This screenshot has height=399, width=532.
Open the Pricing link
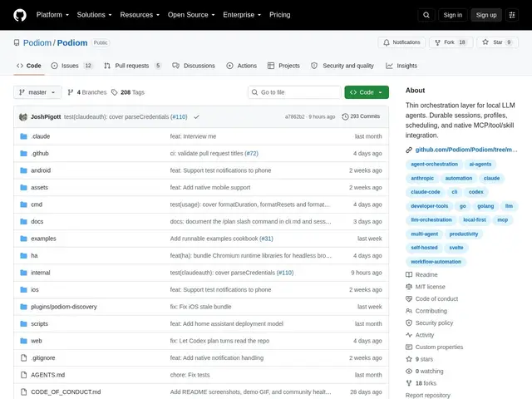(x=279, y=15)
